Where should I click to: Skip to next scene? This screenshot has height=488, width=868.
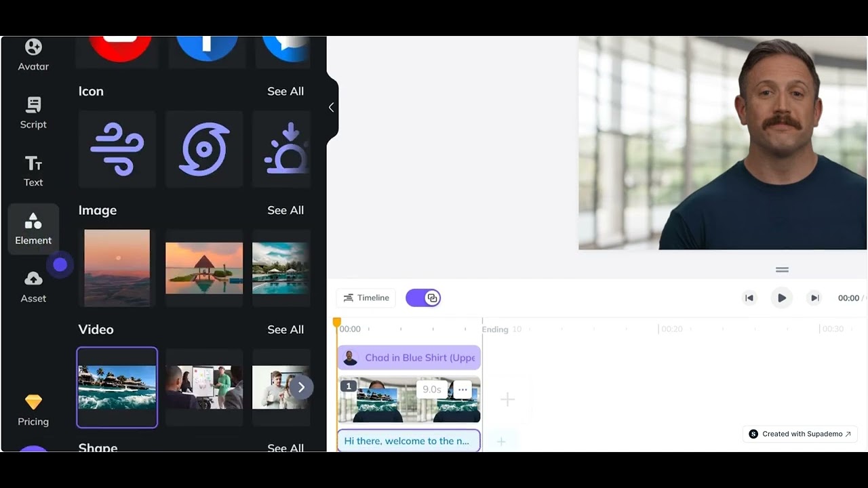click(814, 298)
